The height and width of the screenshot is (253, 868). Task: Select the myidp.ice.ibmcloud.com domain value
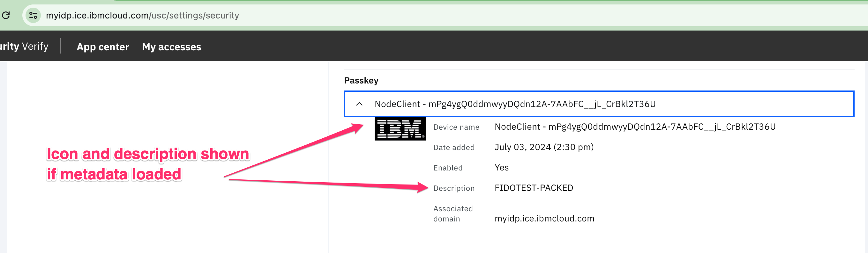click(544, 219)
